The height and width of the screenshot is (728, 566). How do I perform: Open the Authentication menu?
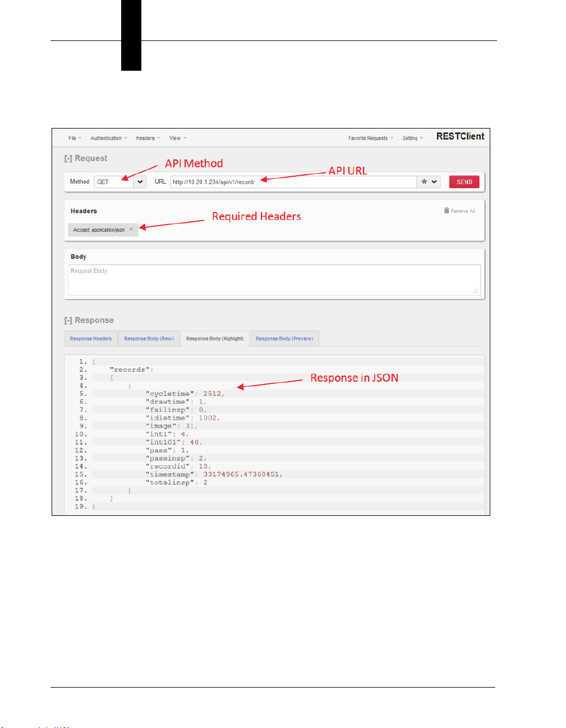pos(108,138)
